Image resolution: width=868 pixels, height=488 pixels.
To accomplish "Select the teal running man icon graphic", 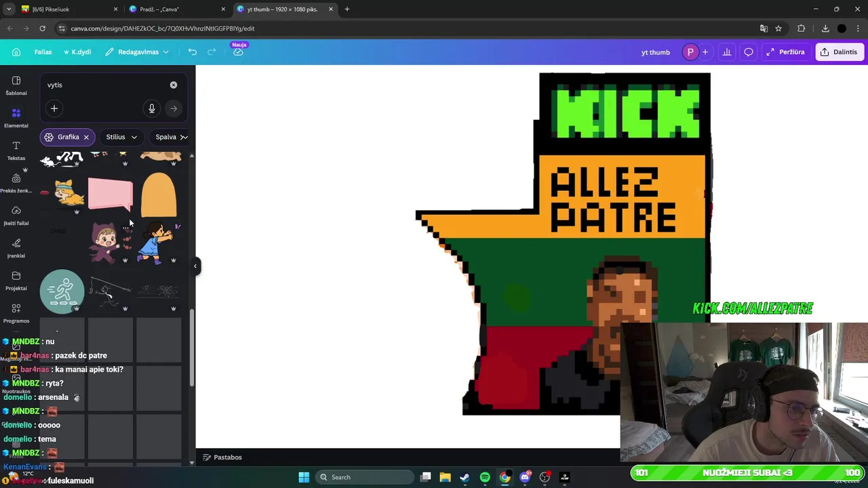I will point(62,291).
